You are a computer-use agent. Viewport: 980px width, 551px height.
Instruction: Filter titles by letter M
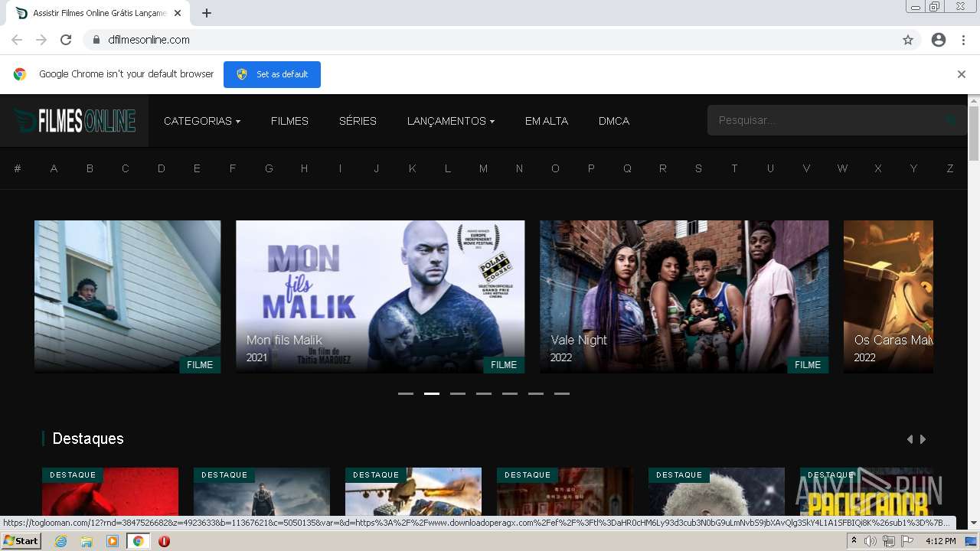[483, 168]
